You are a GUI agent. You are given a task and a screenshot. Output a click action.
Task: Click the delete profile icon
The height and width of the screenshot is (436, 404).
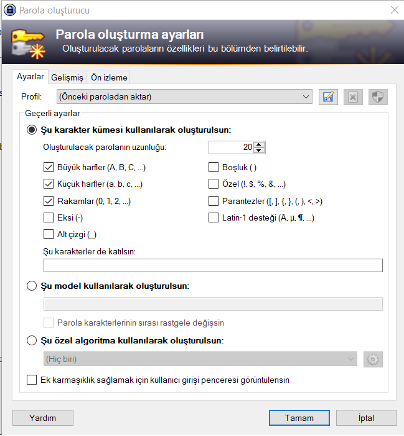353,97
